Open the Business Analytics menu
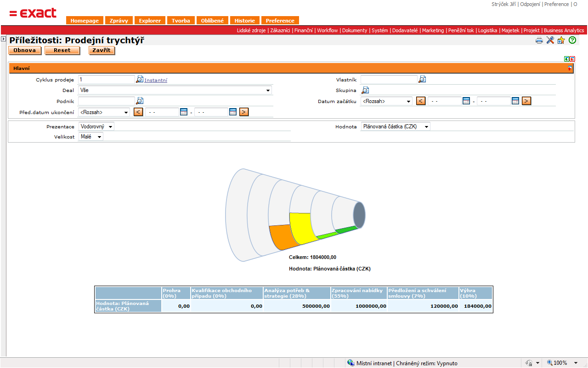This screenshot has width=588, height=368. 564,30
